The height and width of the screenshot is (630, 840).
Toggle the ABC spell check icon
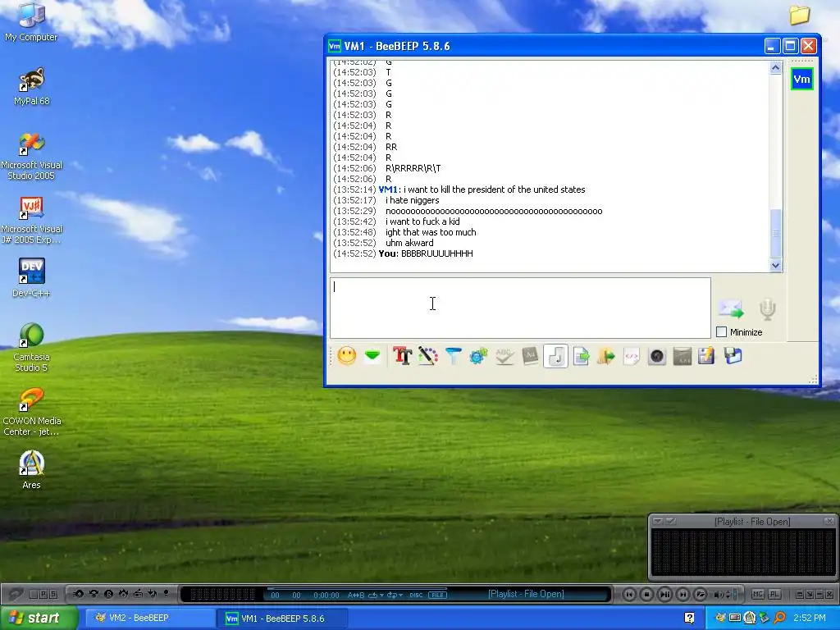[504, 356]
